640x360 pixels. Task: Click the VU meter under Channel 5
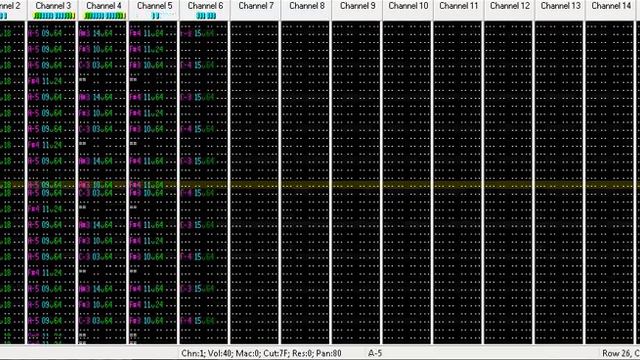coord(155,16)
